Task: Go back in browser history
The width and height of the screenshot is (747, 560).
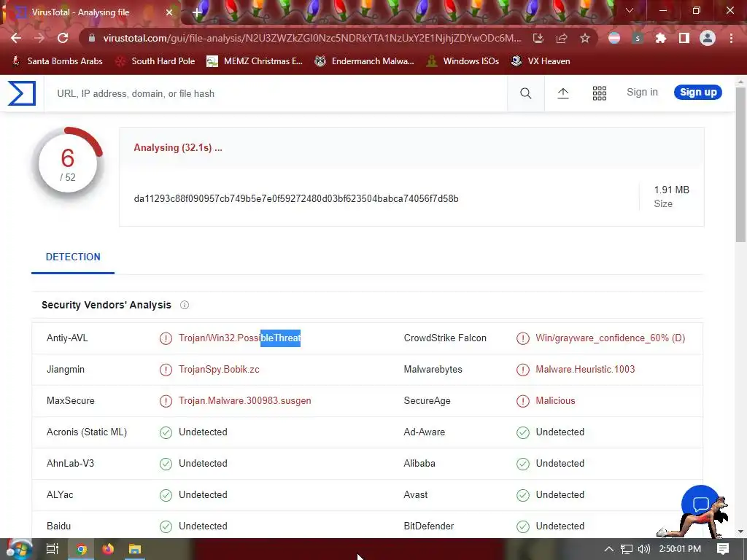Action: 16,38
